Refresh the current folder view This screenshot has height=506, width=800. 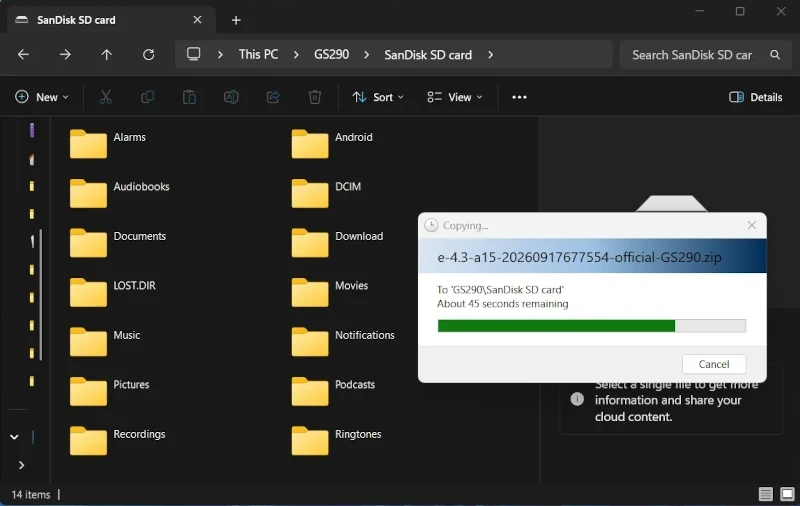pyautogui.click(x=148, y=55)
